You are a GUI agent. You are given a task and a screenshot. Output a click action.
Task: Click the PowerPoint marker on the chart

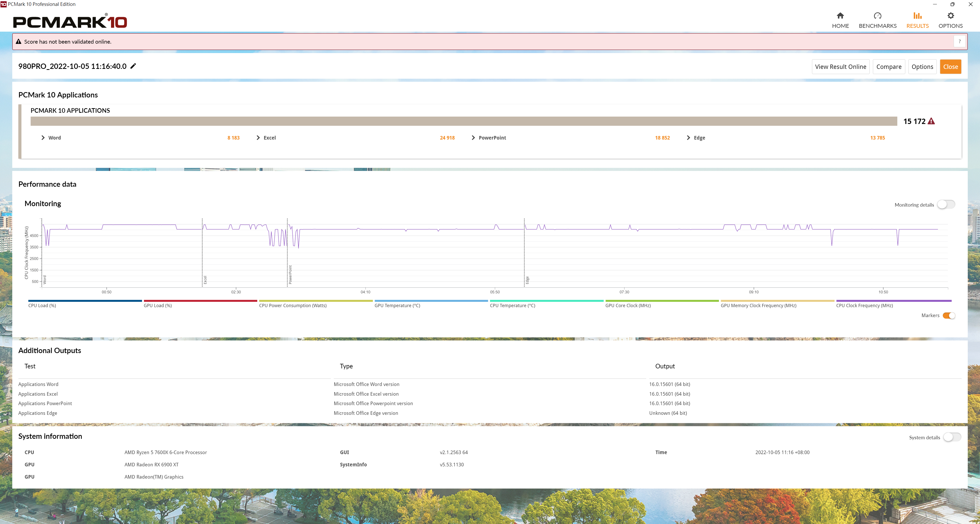point(290,275)
